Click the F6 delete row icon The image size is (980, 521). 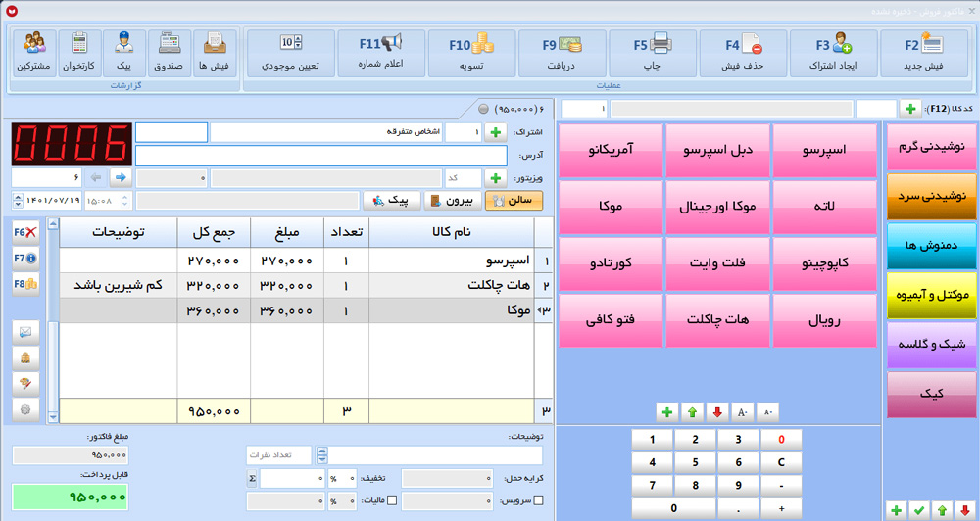coord(25,232)
